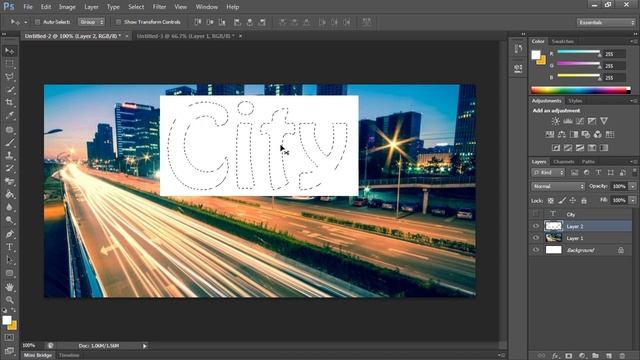Toggle layer filtering switch on or off
Viewport: 640px width, 360px height.
click(x=634, y=172)
